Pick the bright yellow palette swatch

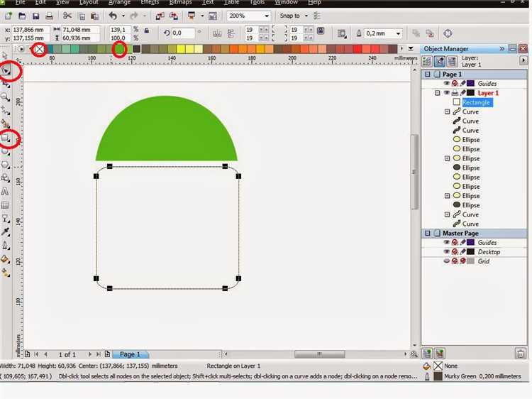[x=181, y=49]
